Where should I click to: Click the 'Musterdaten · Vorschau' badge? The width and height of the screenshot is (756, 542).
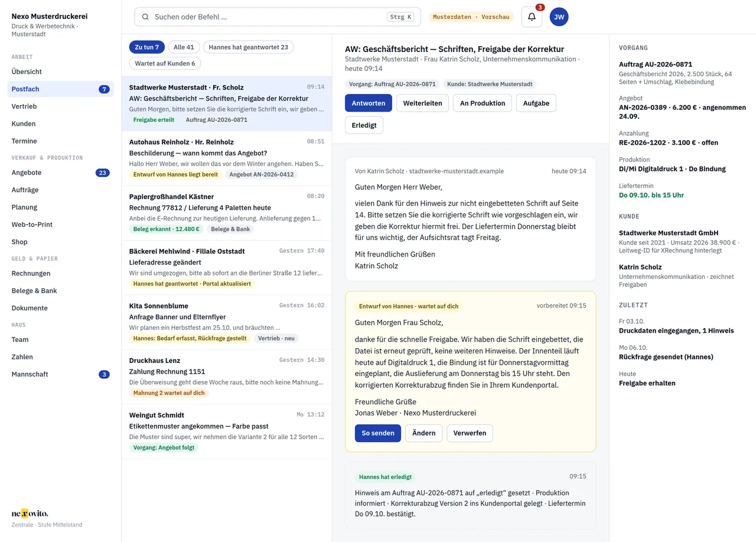471,17
